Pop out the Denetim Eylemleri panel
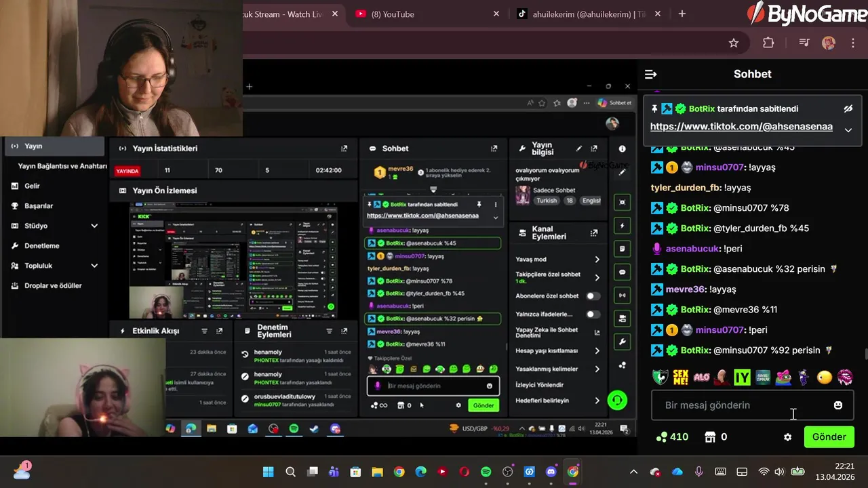This screenshot has height=488, width=868. pos(344,331)
